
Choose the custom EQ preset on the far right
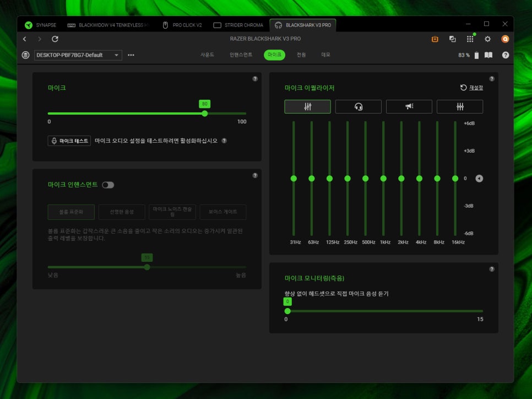click(459, 107)
